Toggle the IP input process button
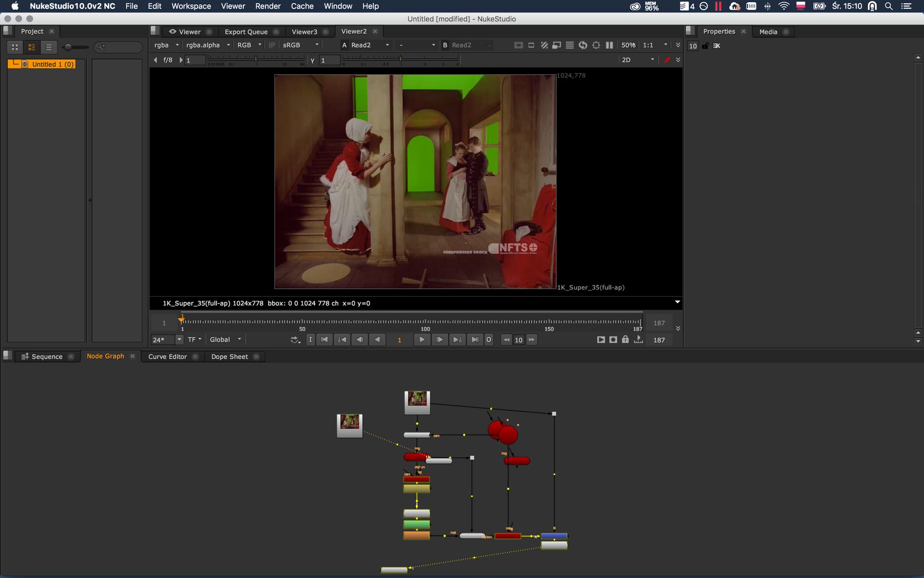The width and height of the screenshot is (924, 578). coord(272,45)
